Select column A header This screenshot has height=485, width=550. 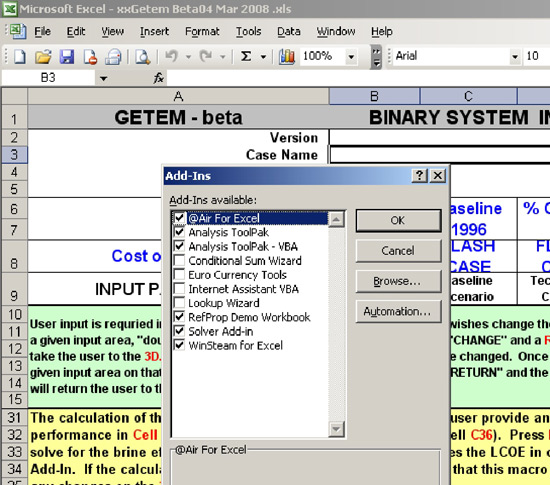[x=178, y=96]
